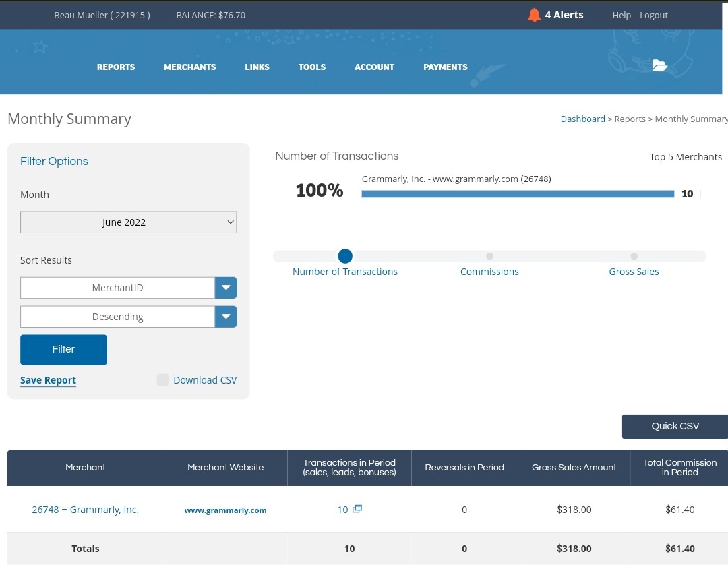Click the Logout link
The width and height of the screenshot is (728, 579).
(654, 16)
